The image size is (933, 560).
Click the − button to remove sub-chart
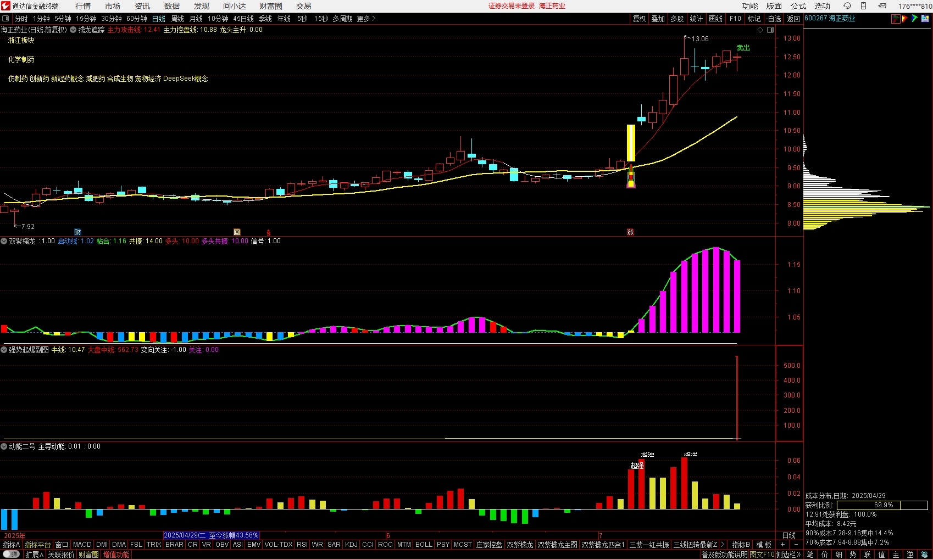796,545
